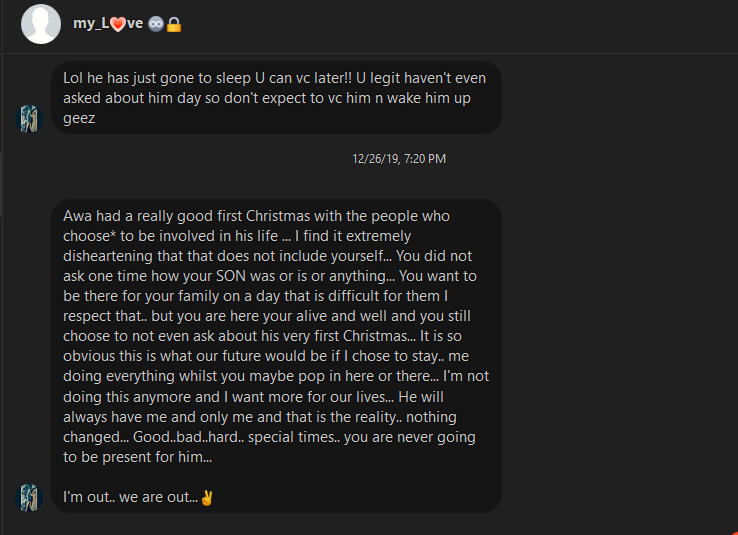
Task: Select the 'Awa had a really good first Christmas' message
Action: [276, 356]
